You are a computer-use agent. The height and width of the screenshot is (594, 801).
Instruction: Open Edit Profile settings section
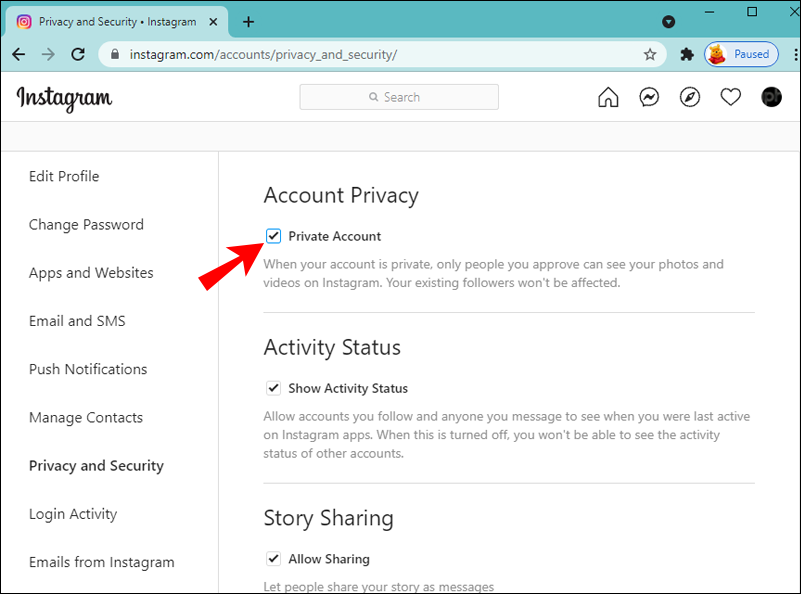click(64, 176)
